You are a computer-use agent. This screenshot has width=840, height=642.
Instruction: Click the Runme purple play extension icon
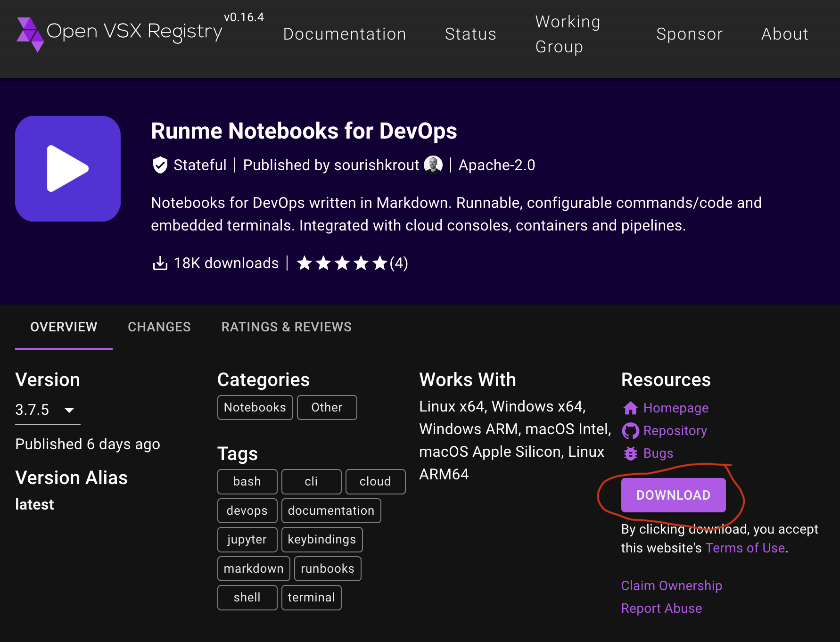point(68,169)
